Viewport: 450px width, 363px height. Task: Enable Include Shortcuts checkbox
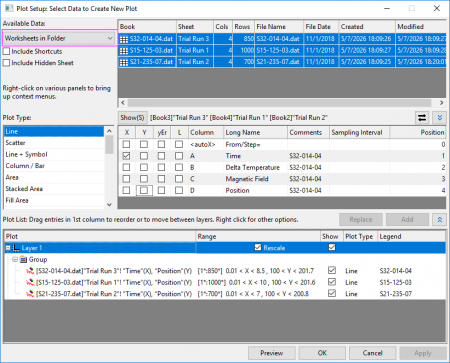click(6, 51)
